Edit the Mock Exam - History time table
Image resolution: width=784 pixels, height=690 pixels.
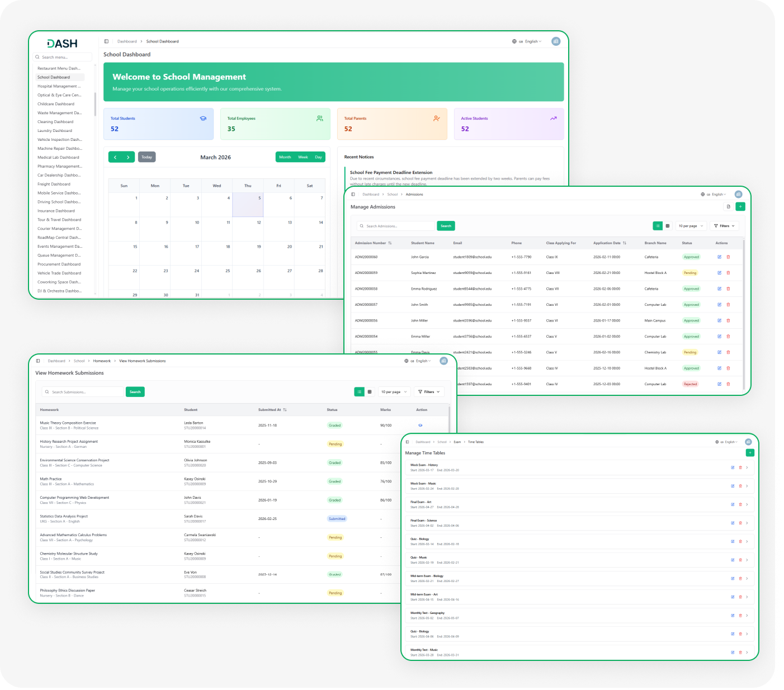(x=733, y=467)
